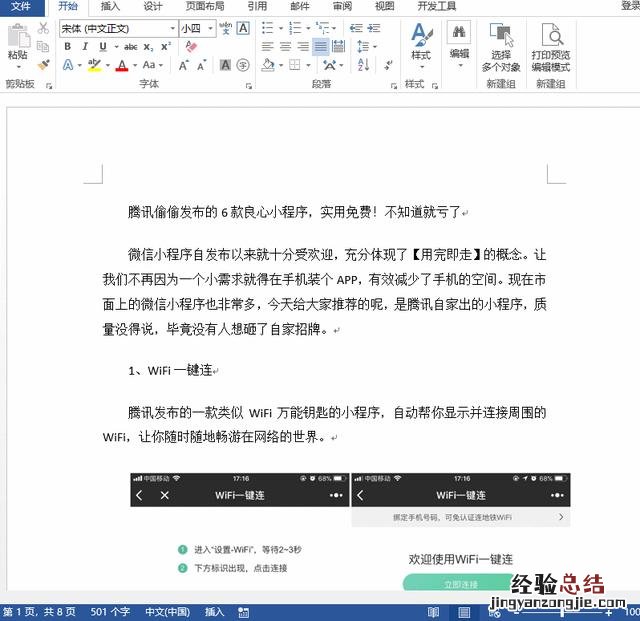
Task: Switch to the Insert (插入) tab
Action: pos(110,6)
